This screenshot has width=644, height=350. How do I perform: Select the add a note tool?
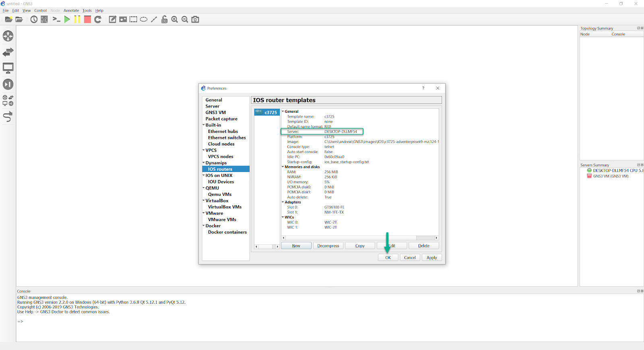point(113,19)
